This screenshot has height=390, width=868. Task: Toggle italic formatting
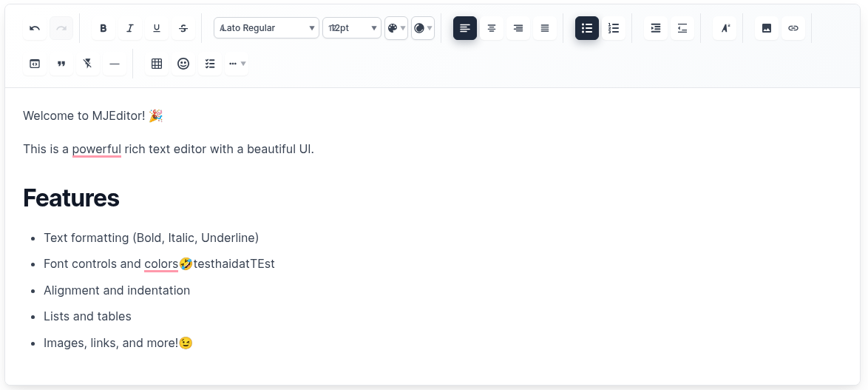coord(130,28)
